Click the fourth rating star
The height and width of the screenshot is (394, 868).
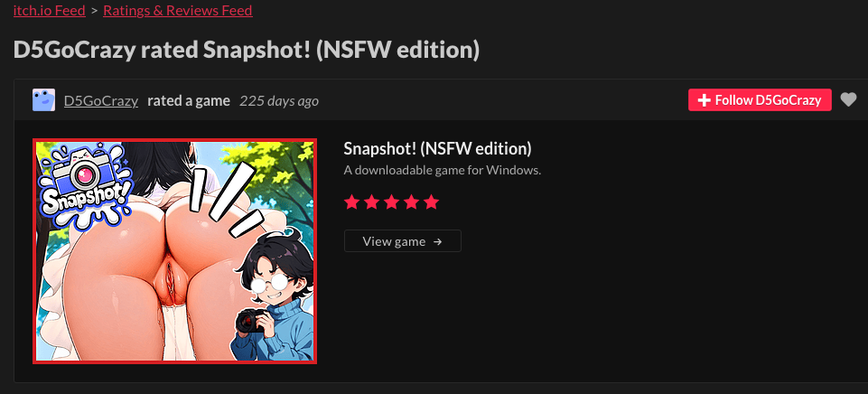pyautogui.click(x=411, y=202)
